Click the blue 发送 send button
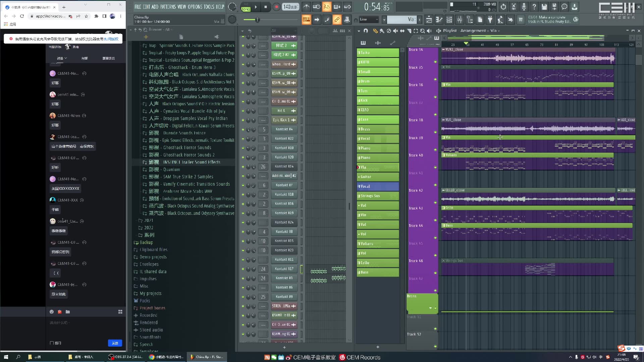Viewport: 644px width, 362px height. pyautogui.click(x=115, y=343)
